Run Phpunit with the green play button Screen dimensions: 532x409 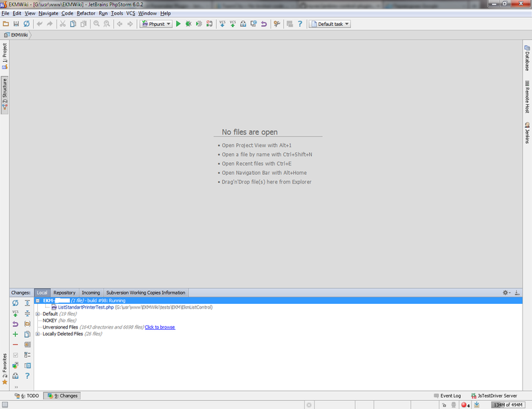click(178, 24)
